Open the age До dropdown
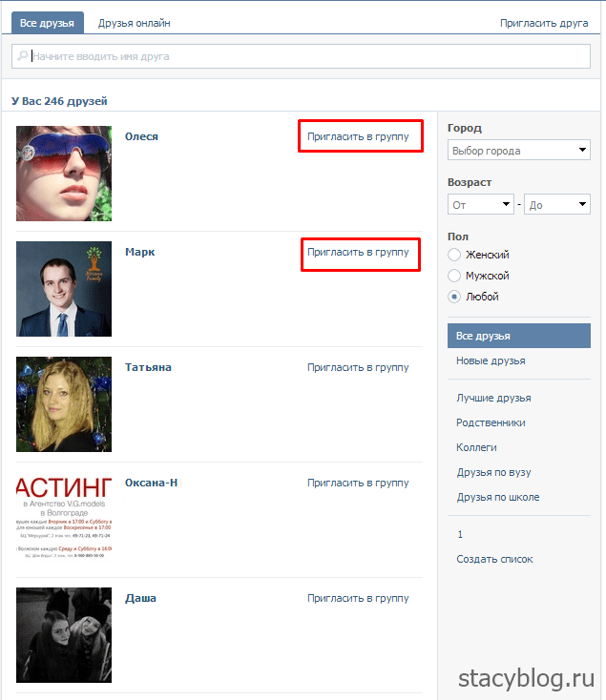 coord(557,204)
